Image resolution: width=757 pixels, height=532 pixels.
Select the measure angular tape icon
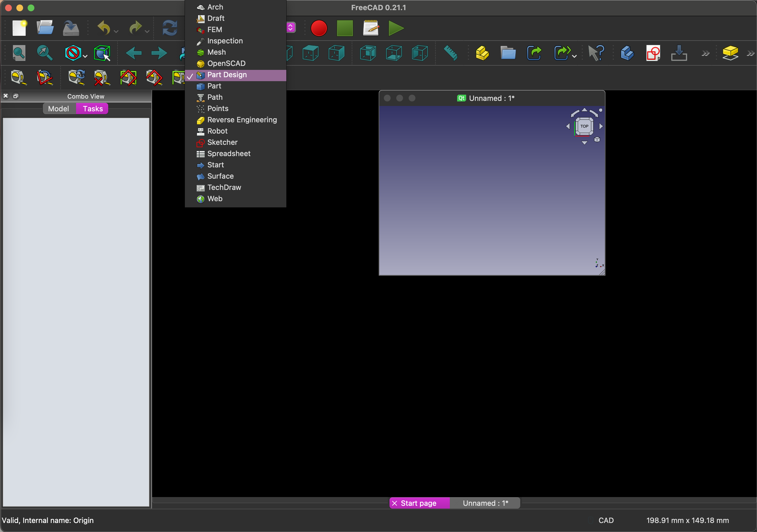pos(45,78)
